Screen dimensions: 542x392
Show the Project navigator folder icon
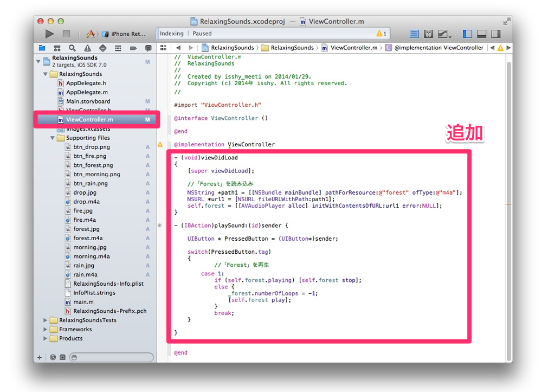pos(42,48)
